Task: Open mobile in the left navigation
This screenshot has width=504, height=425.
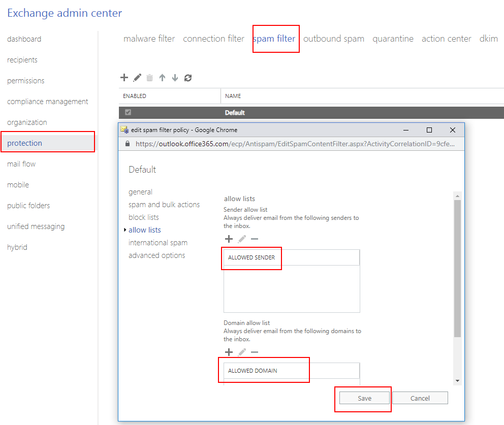Action: click(x=18, y=185)
